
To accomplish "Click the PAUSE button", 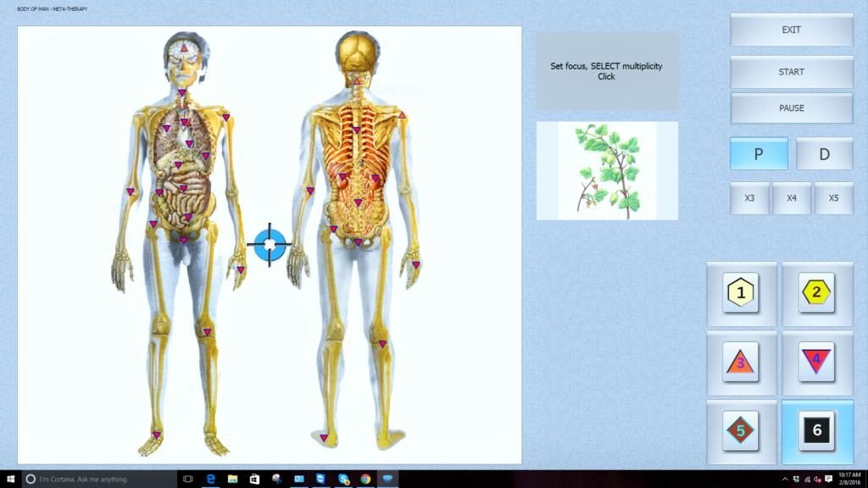I will pyautogui.click(x=791, y=108).
